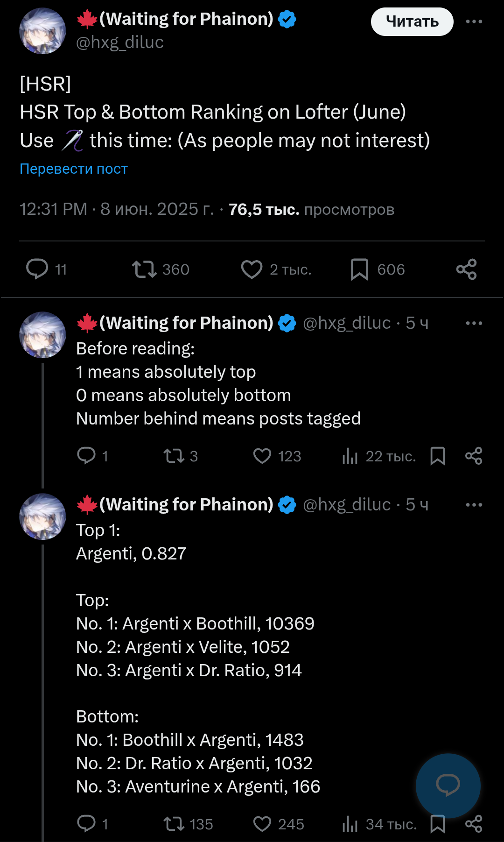This screenshot has height=842, width=504.
Task: Repost the 'Before reading' reply
Action: [174, 456]
